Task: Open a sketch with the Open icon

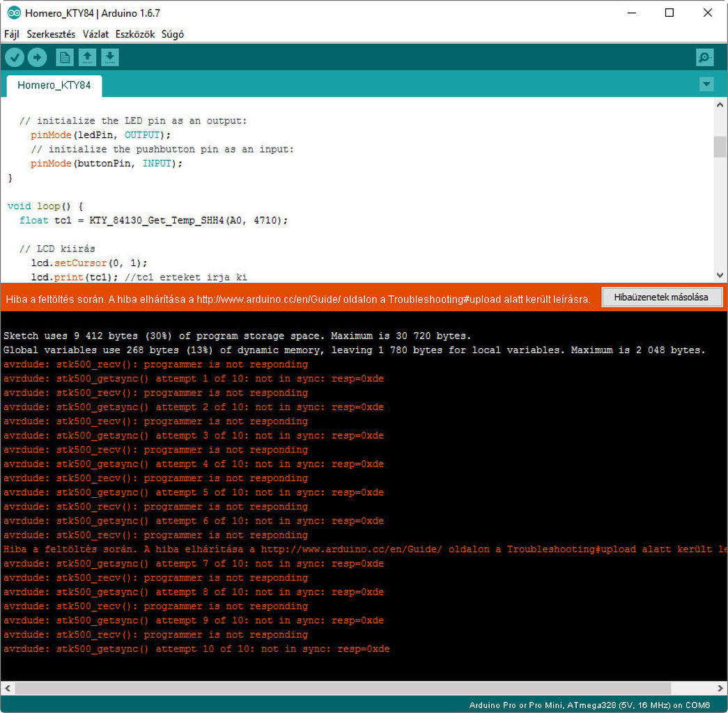Action: 87,58
